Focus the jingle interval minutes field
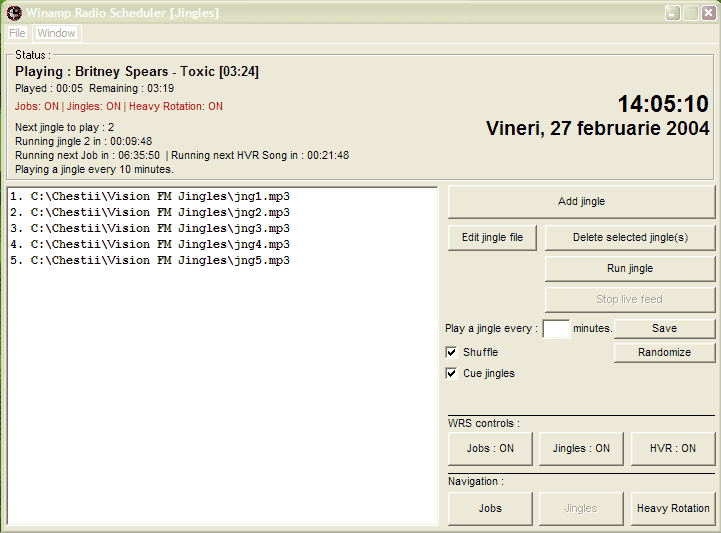Viewport: 721px width, 533px height. [x=556, y=328]
